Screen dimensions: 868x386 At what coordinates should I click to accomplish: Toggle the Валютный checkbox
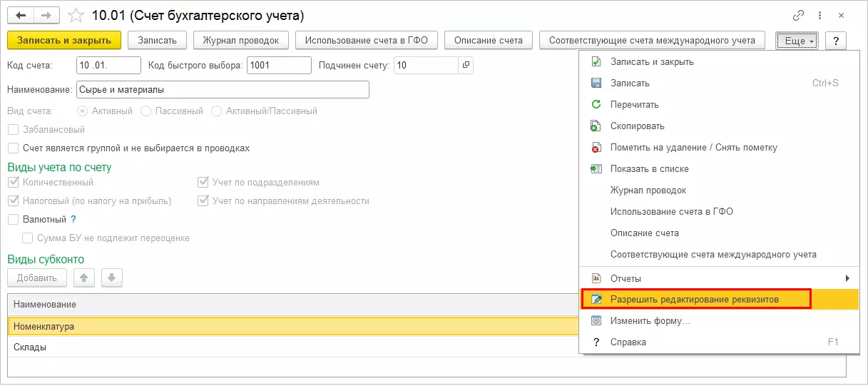pos(13,220)
